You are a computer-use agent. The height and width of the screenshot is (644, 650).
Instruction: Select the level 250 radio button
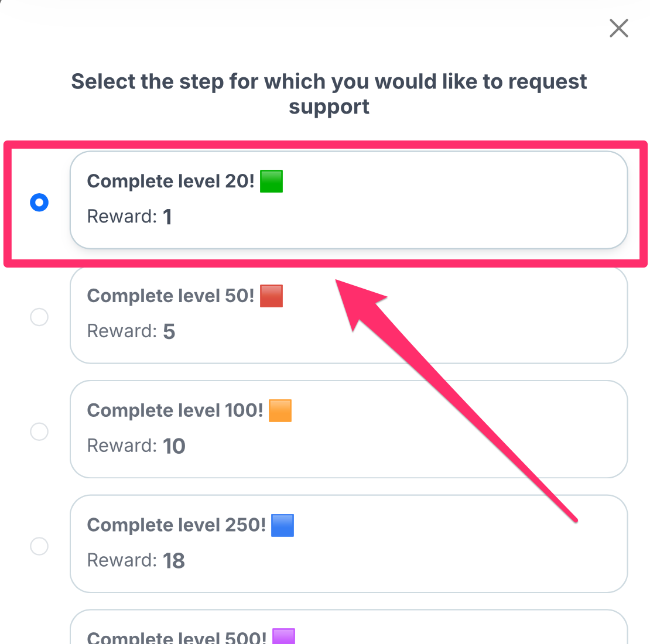(x=39, y=547)
